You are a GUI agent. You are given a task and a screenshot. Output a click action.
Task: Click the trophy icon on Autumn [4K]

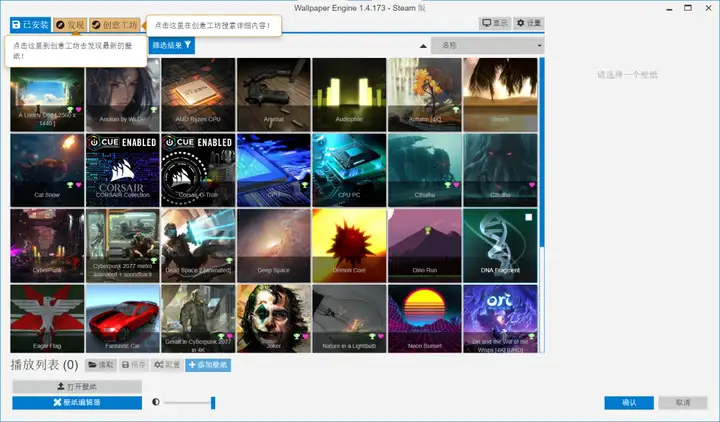[x=456, y=110]
